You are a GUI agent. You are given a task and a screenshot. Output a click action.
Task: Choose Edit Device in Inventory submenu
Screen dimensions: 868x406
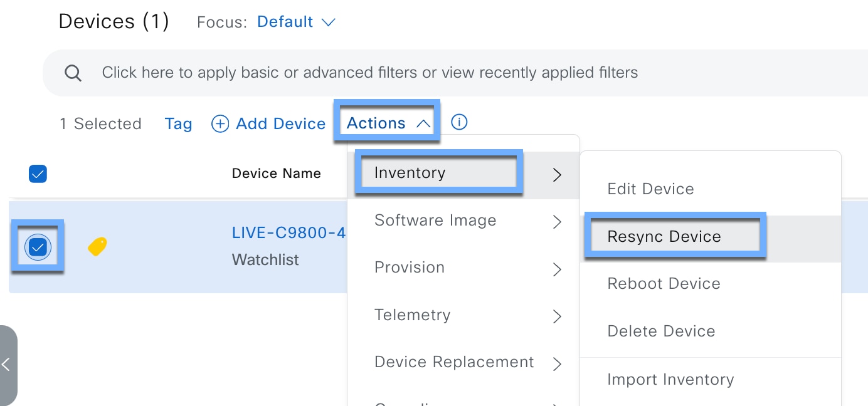click(x=650, y=189)
